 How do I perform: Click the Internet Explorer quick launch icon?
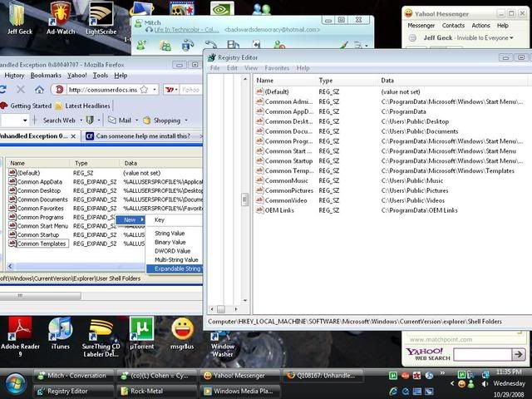(x=393, y=392)
